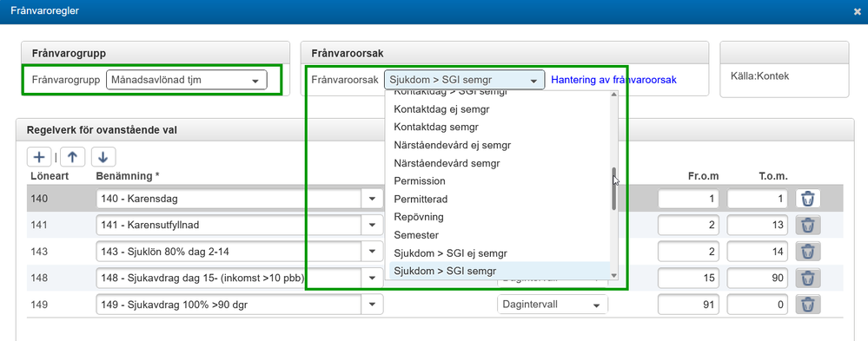The image size is (868, 341).
Task: Delete the 148 Sjukavdrag row
Action: 808,278
